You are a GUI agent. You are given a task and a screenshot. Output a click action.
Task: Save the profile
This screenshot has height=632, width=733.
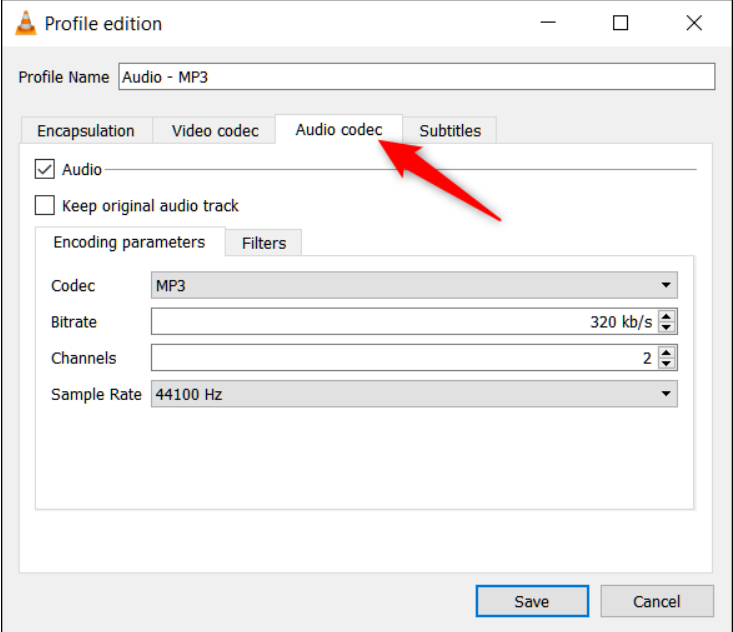click(x=531, y=601)
